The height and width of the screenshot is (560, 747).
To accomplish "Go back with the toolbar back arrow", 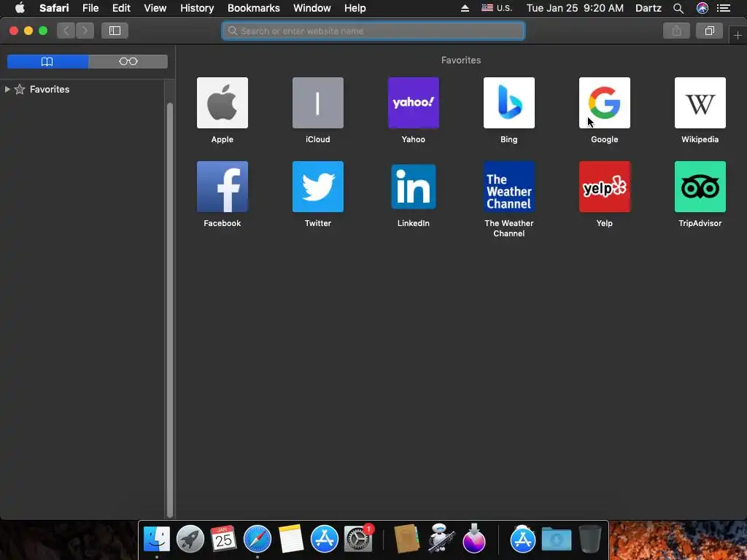I will pyautogui.click(x=66, y=31).
